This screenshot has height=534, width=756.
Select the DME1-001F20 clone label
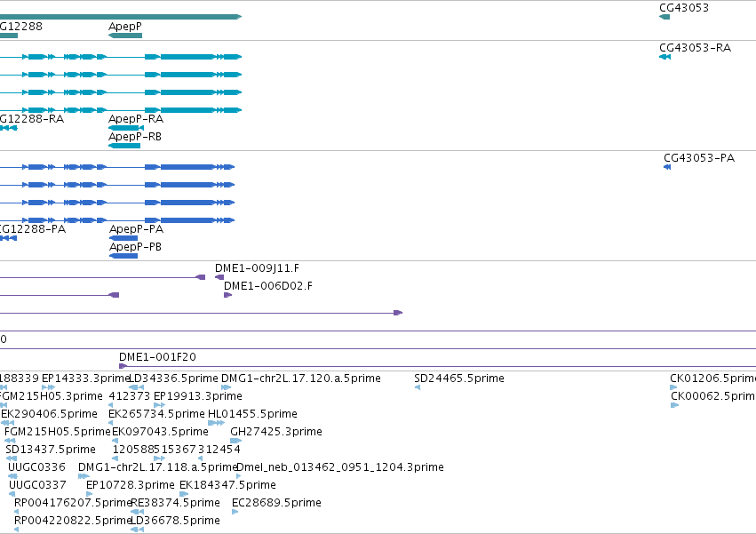(x=157, y=357)
